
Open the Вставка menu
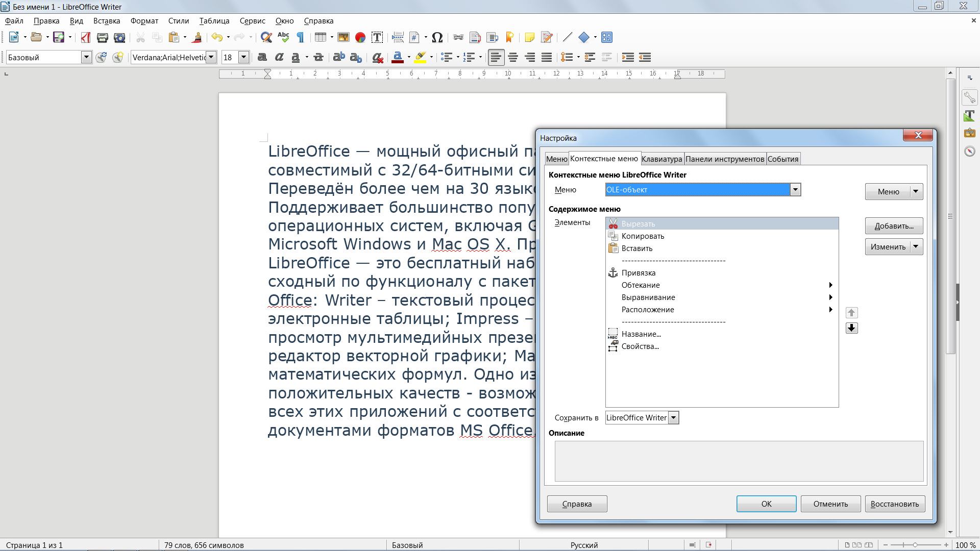(107, 21)
